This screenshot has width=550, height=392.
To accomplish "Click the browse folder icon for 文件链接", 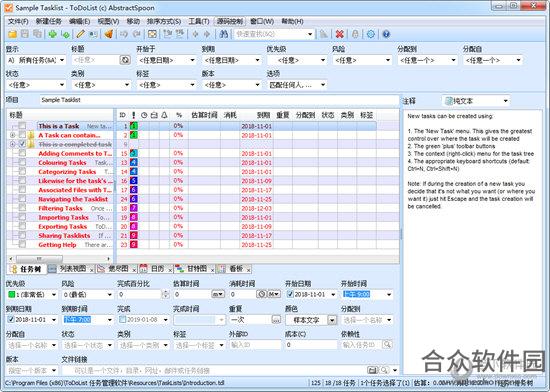I will tap(372, 370).
